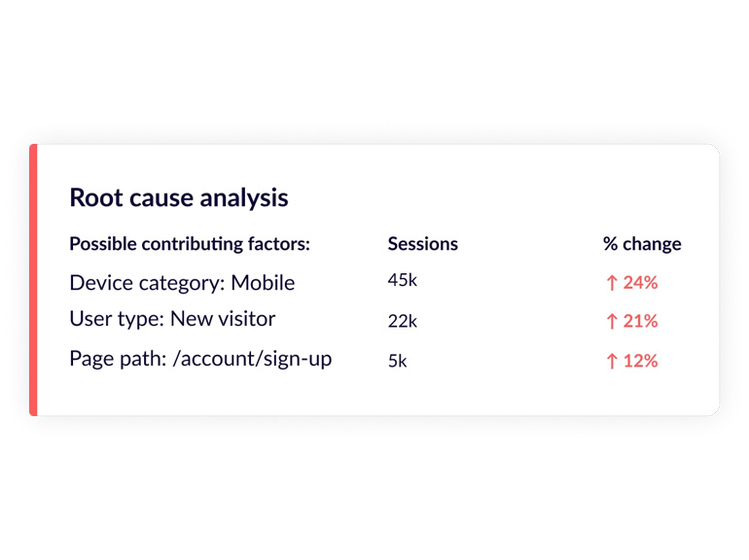Image resolution: width=749 pixels, height=560 pixels.
Task: Select the Possible contributing factors header
Action: click(x=190, y=244)
